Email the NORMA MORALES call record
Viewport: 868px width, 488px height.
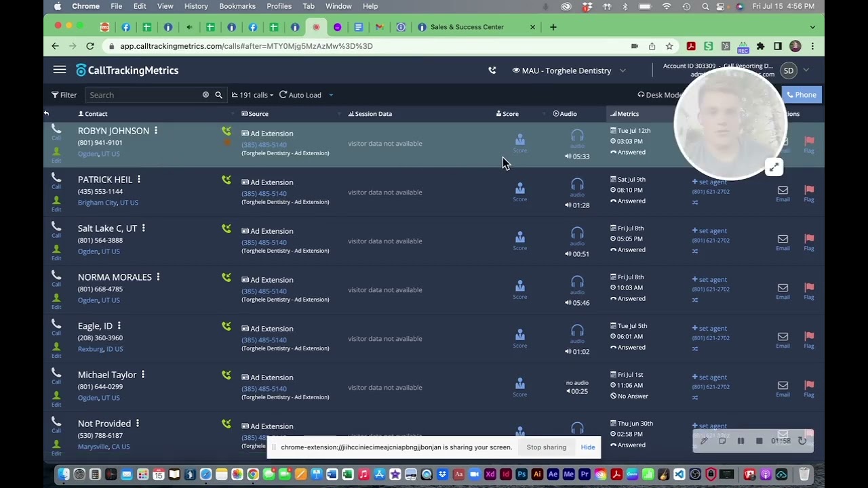coord(783,291)
